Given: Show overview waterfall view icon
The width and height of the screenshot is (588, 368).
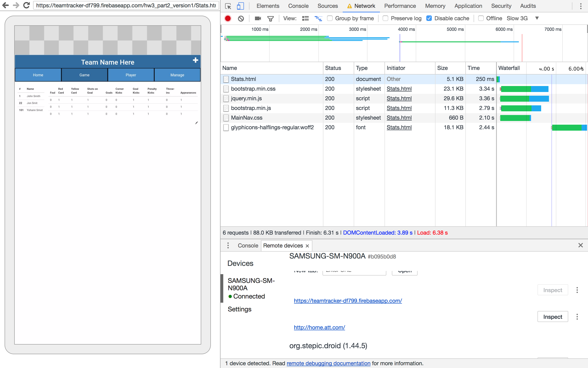Looking at the screenshot, I should click(x=318, y=18).
